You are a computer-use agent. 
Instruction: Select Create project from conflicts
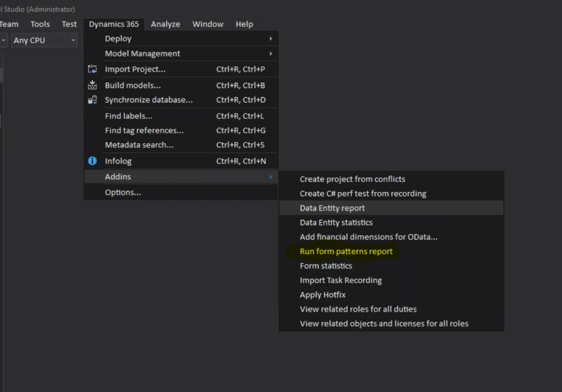[x=352, y=179]
